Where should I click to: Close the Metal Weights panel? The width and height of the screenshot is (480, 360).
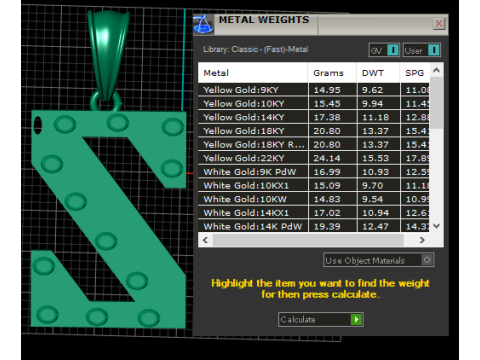point(439,24)
